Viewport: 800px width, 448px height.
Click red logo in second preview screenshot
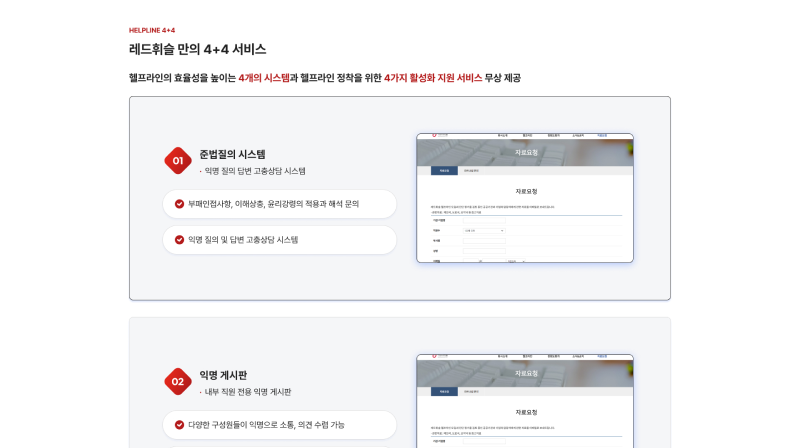[435, 356]
